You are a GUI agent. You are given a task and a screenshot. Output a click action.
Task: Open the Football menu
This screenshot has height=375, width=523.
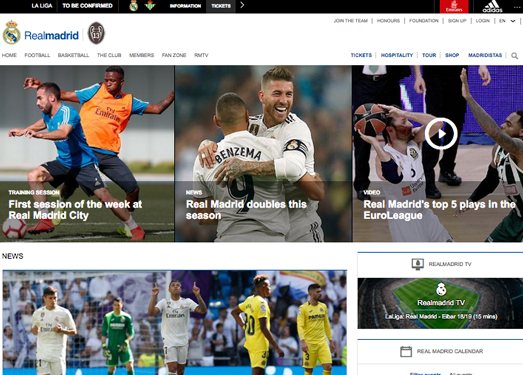tap(37, 55)
